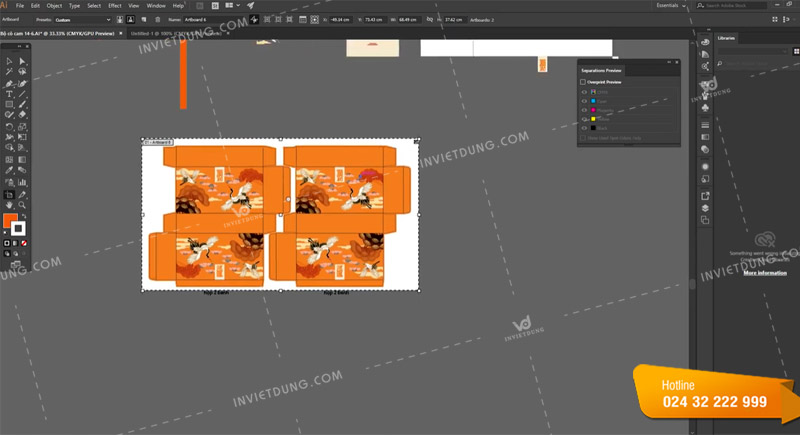Expand the Arrange Documents dropdown
Viewport: 800px width, 435px height.
(x=232, y=6)
